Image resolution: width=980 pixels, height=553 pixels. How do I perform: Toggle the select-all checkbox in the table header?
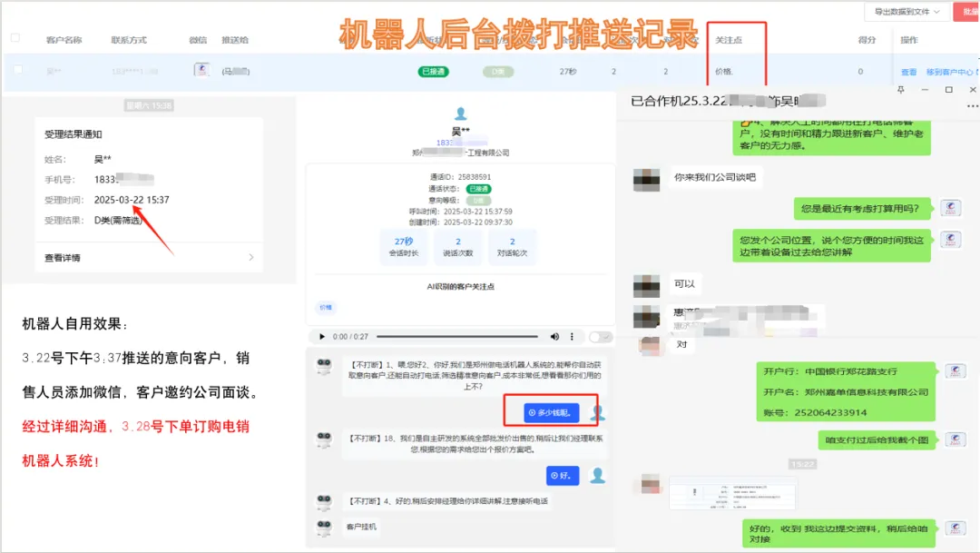click(15, 38)
